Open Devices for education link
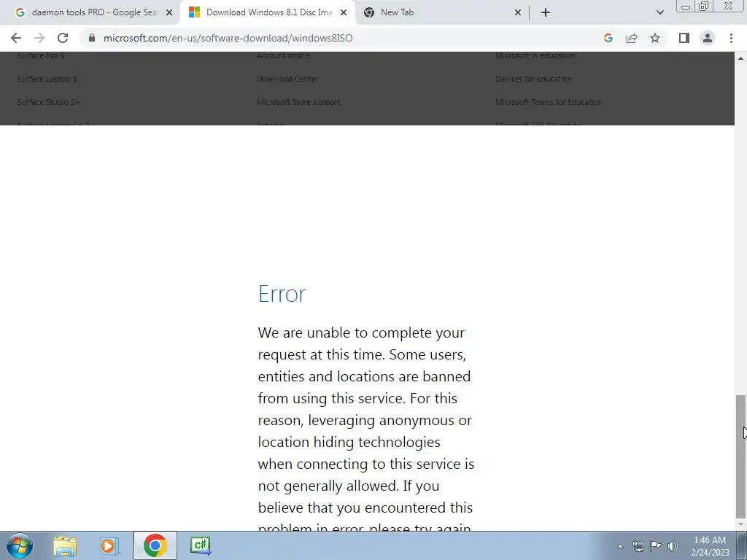This screenshot has height=560, width=747. (533, 79)
